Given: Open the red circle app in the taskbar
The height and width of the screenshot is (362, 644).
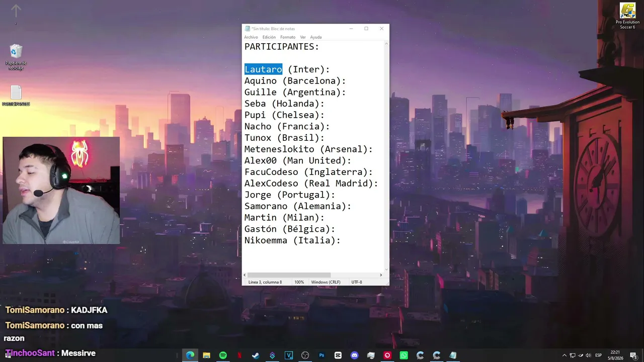Looking at the screenshot, I should pos(387,355).
